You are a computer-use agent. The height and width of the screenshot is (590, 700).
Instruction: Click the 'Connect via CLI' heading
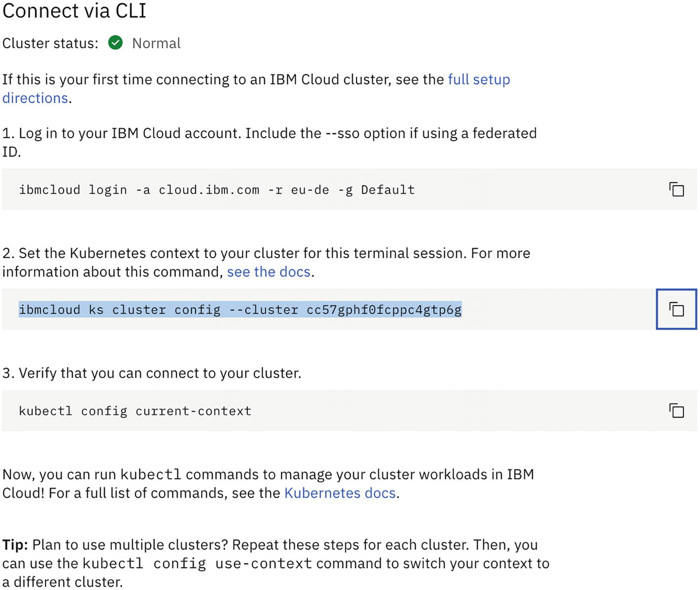tap(74, 11)
